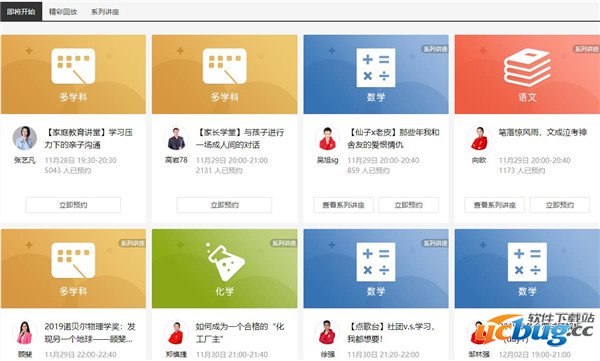Click 系列讲座 badge on 语文 card
This screenshot has height=361, width=600.
(587, 49)
